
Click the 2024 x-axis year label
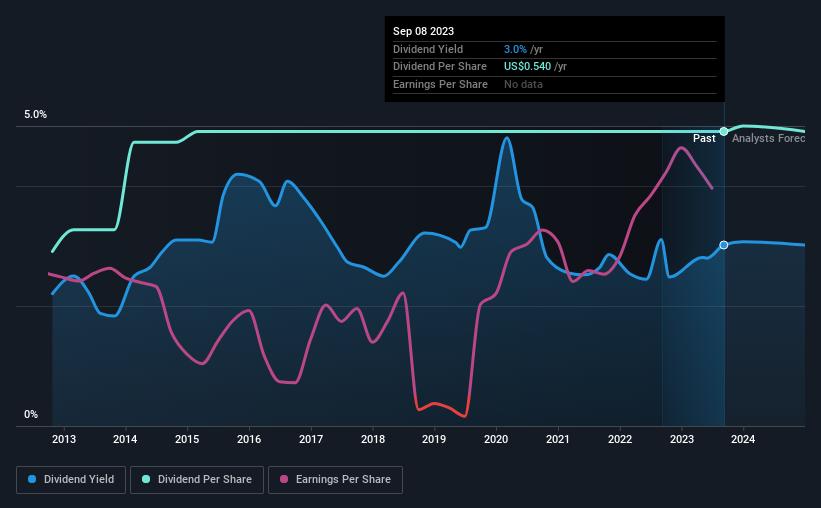[743, 439]
